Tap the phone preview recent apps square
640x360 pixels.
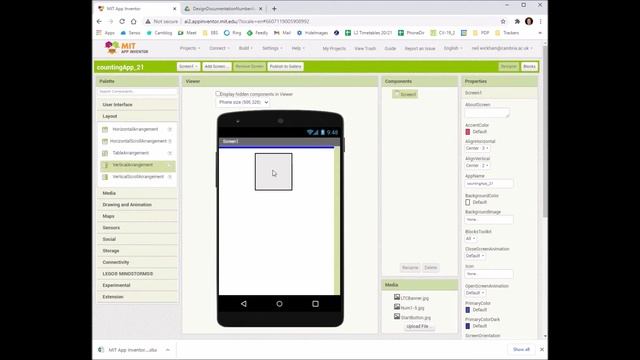click(x=315, y=304)
